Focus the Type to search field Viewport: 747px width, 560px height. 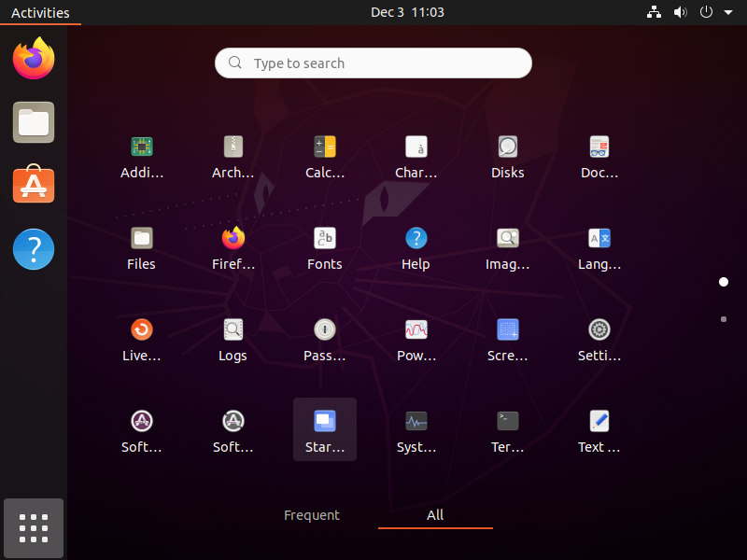click(373, 63)
